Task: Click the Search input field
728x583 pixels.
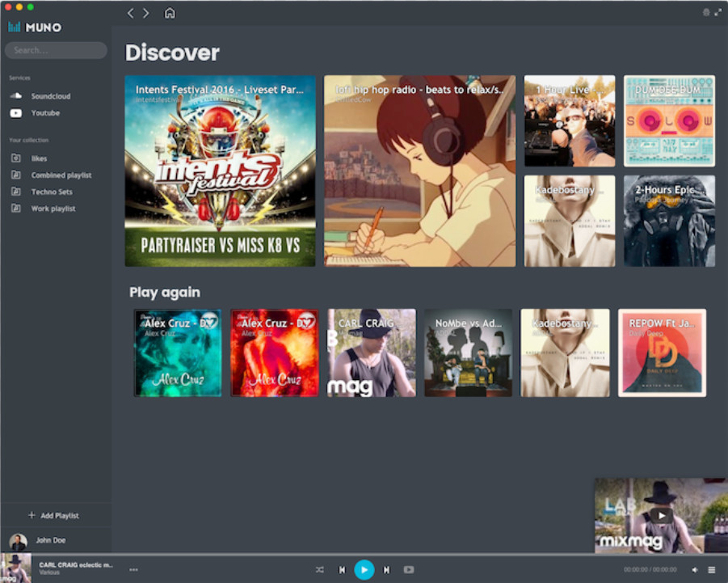Action: [56, 50]
